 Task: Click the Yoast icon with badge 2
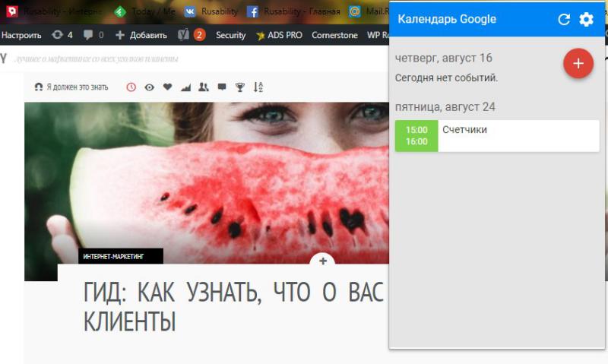pos(192,35)
